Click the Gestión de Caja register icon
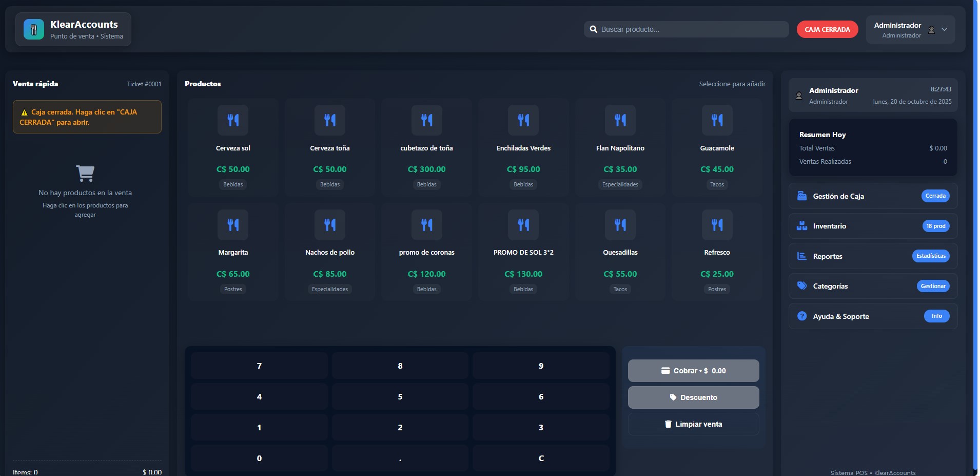The image size is (980, 476). point(801,196)
